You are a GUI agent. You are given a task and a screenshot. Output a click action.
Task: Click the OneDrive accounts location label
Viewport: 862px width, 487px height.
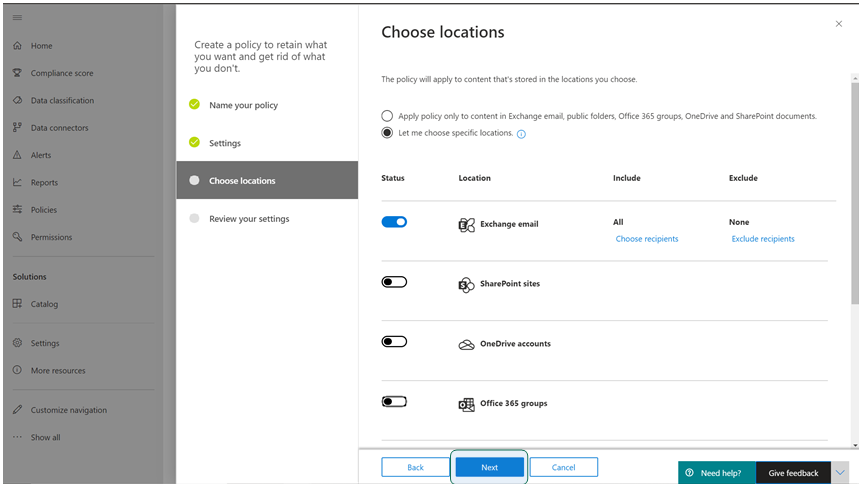click(515, 344)
